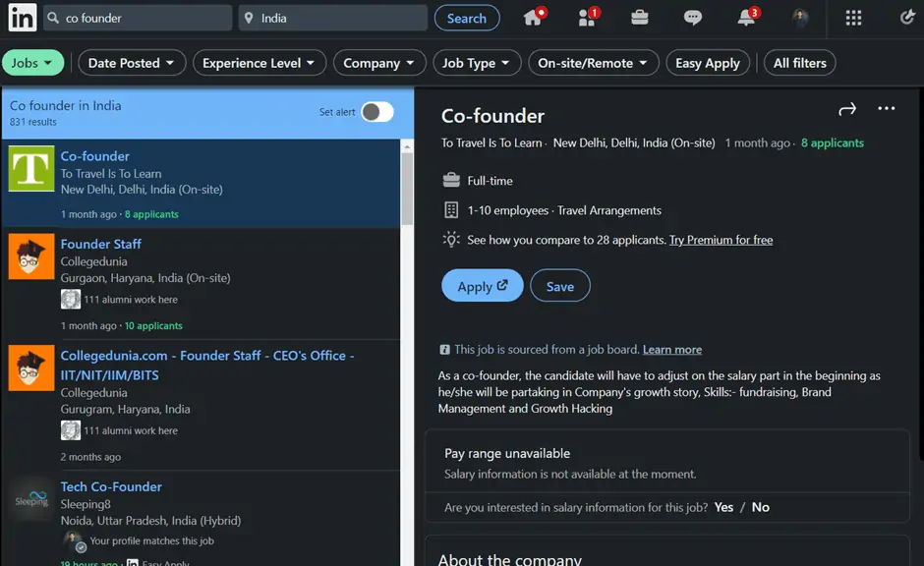The image size is (924, 566).
Task: Answer No to salary information interest
Action: coord(761,507)
